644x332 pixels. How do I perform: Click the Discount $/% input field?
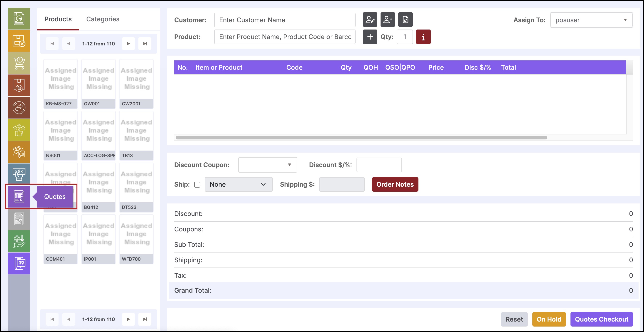[379, 165]
